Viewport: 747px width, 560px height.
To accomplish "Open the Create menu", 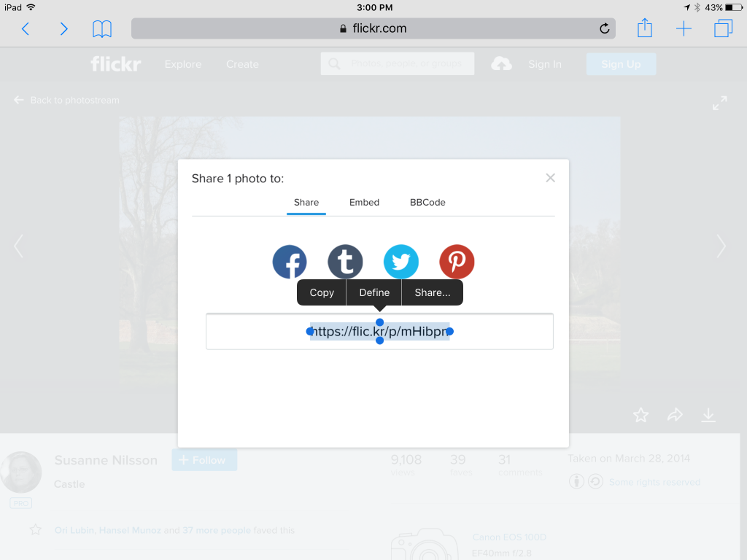I will pyautogui.click(x=242, y=64).
